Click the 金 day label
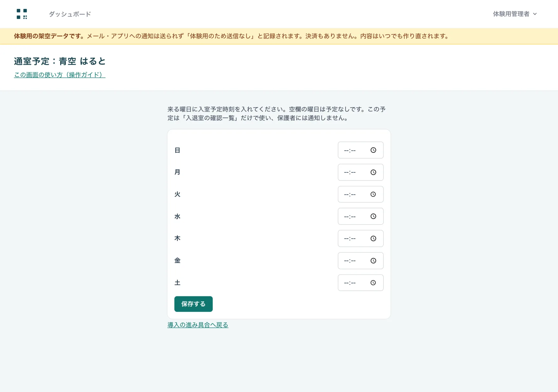This screenshot has height=392, width=558. (177, 261)
